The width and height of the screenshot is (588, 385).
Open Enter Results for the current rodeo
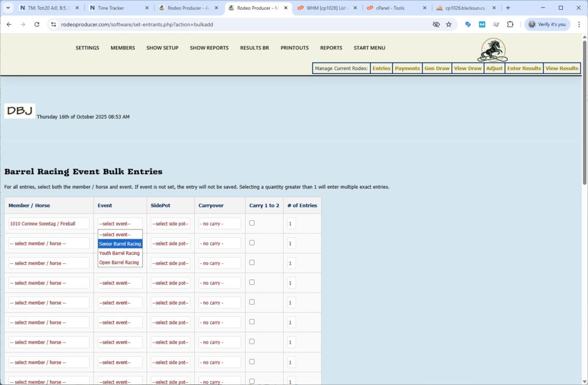523,68
